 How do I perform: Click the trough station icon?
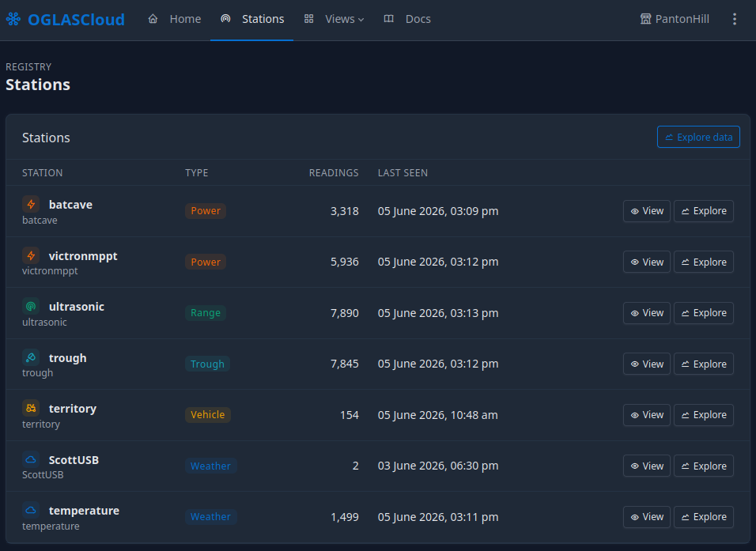click(31, 357)
